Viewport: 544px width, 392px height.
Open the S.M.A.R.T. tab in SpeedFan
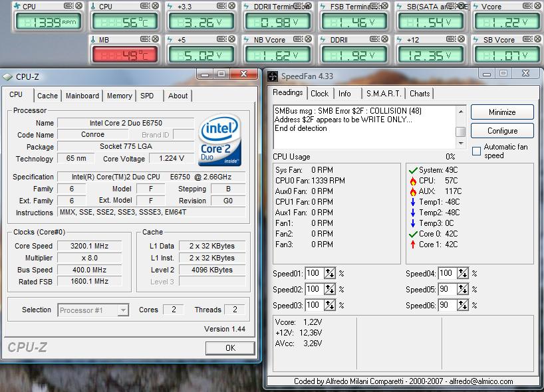click(384, 94)
